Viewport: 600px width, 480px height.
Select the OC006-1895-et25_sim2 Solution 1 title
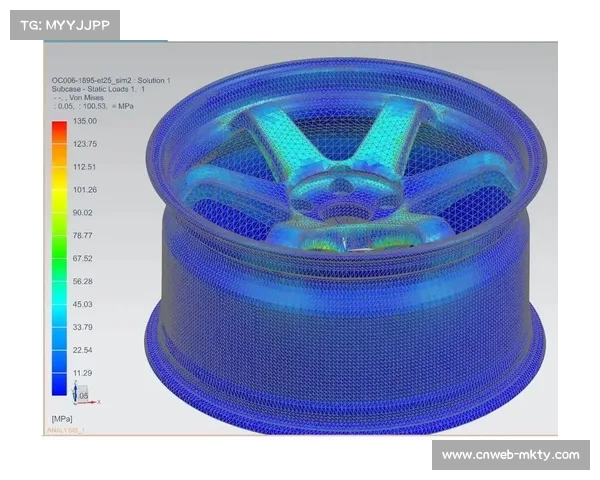(111, 79)
